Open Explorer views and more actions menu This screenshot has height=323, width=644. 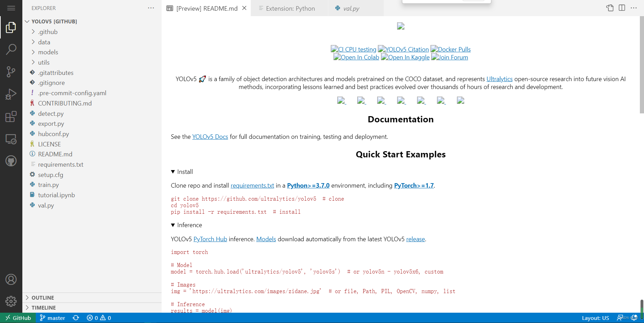(151, 8)
